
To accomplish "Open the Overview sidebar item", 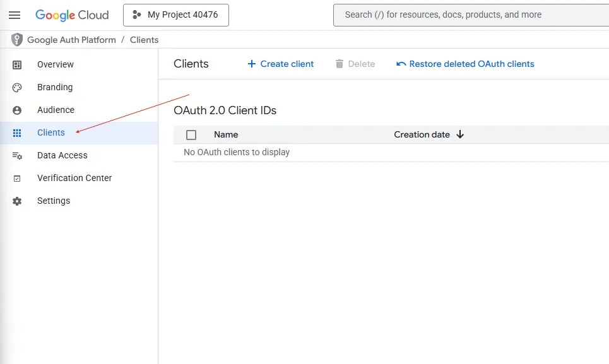I will 56,65.
